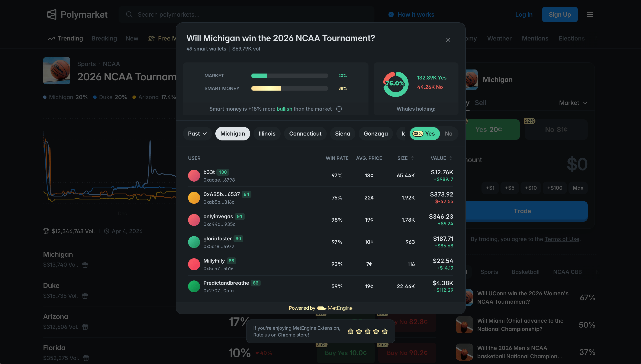The width and height of the screenshot is (641, 364).
Task: Click b33t user avatar
Action: click(x=194, y=176)
